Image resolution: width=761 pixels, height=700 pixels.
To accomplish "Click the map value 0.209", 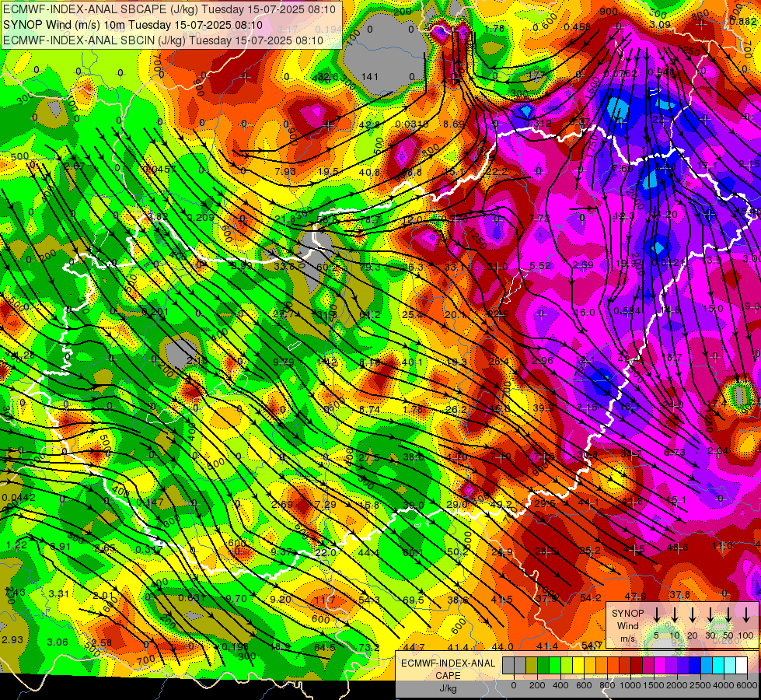I will pyautogui.click(x=201, y=218).
